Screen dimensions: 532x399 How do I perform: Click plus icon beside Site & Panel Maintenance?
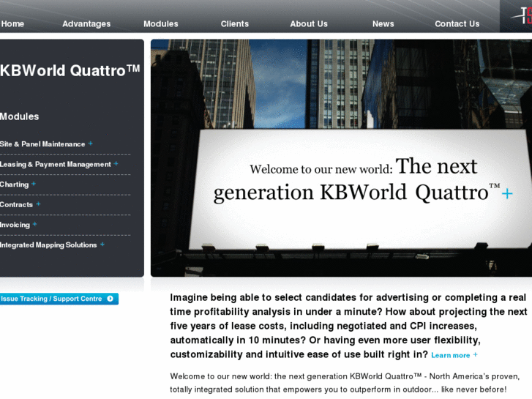coord(90,143)
